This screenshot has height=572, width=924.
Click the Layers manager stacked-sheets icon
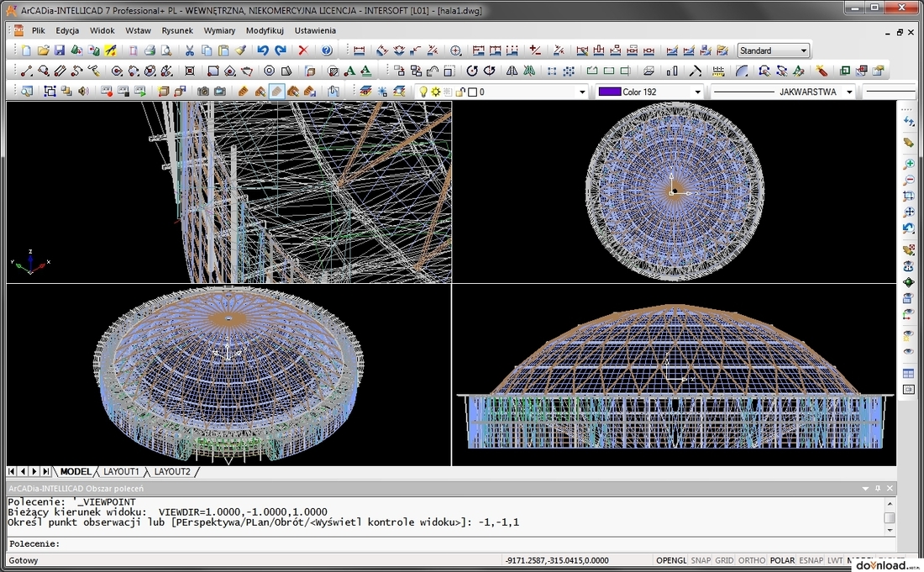tap(365, 92)
